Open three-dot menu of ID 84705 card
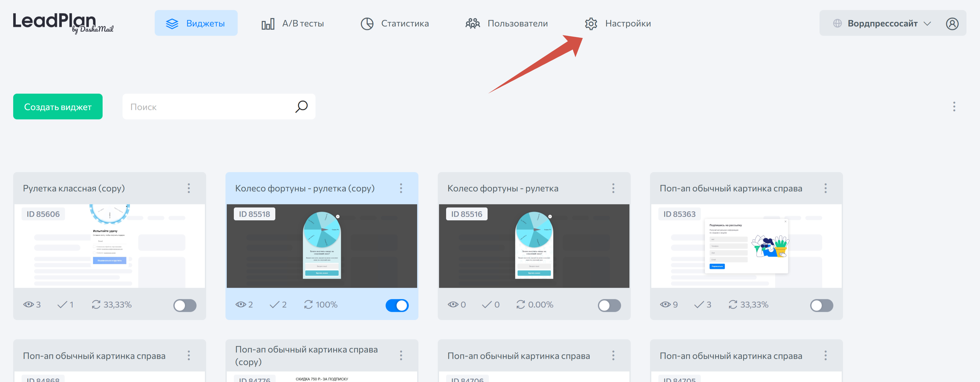Screen dimensions: 980x382 [826, 356]
